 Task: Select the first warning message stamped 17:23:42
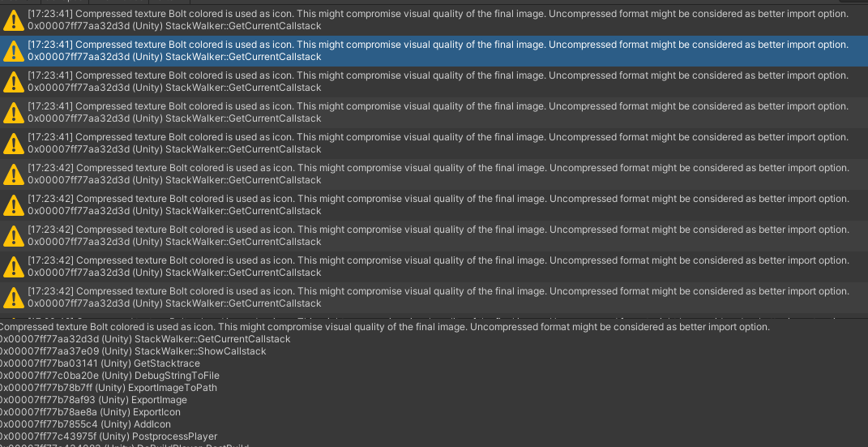[438, 168]
